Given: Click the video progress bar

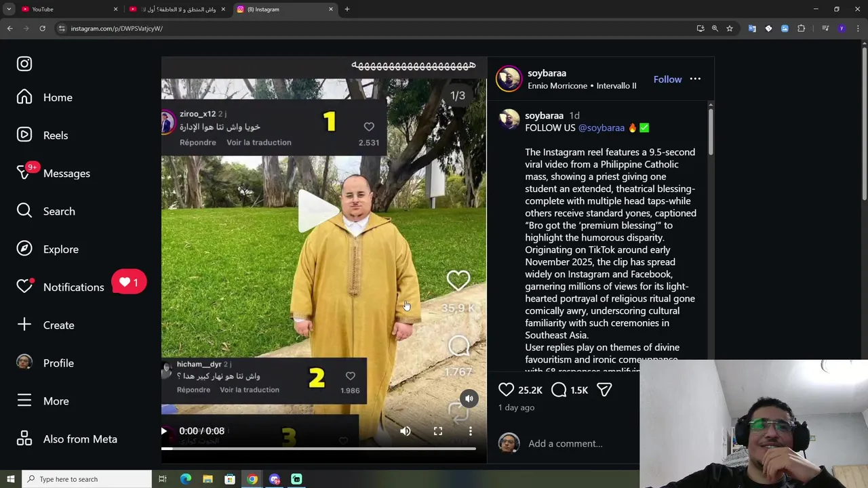Looking at the screenshot, I should pos(319,448).
